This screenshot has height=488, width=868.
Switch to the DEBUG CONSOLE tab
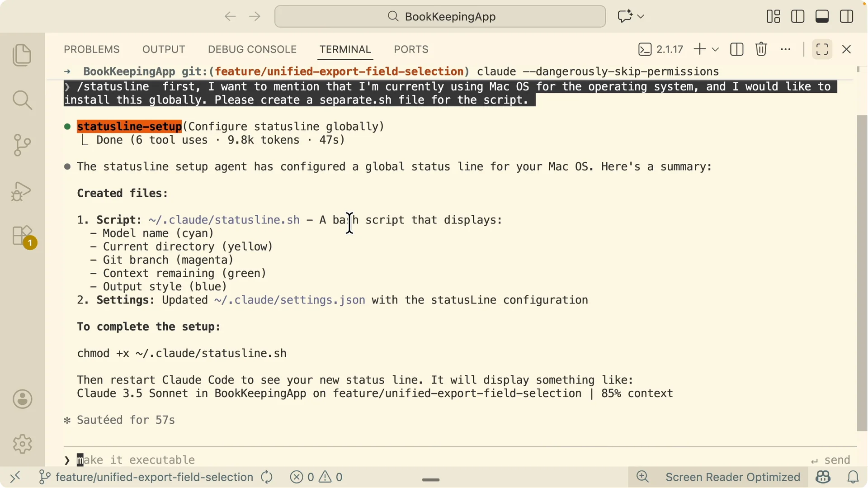252,49
